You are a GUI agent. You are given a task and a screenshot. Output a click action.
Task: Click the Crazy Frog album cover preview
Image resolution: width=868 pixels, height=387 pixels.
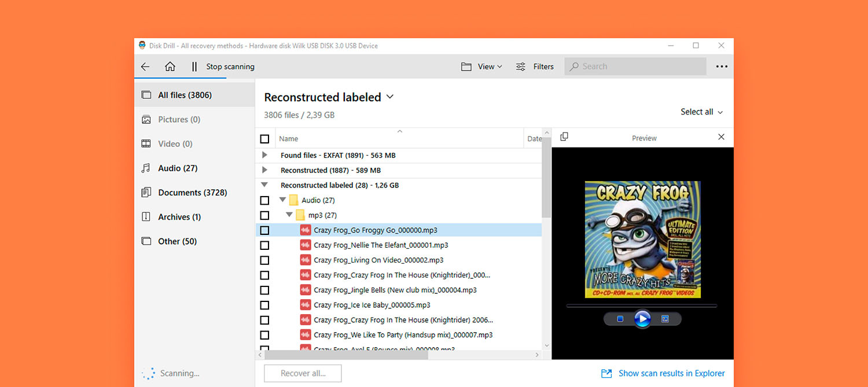[x=642, y=239]
